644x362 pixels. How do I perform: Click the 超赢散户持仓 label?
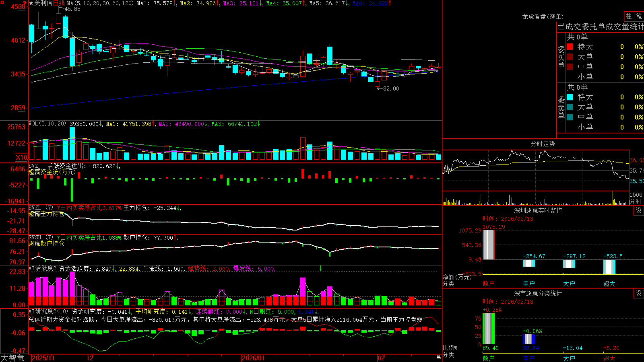(x=46, y=244)
